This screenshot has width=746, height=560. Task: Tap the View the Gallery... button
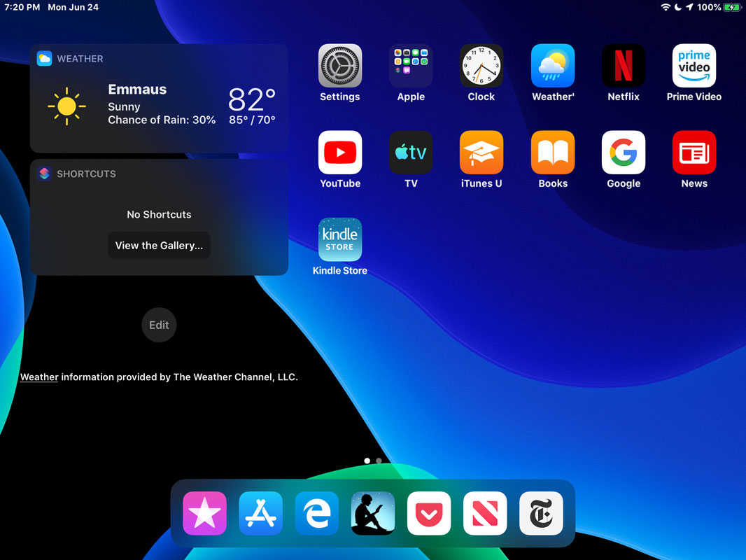(159, 246)
